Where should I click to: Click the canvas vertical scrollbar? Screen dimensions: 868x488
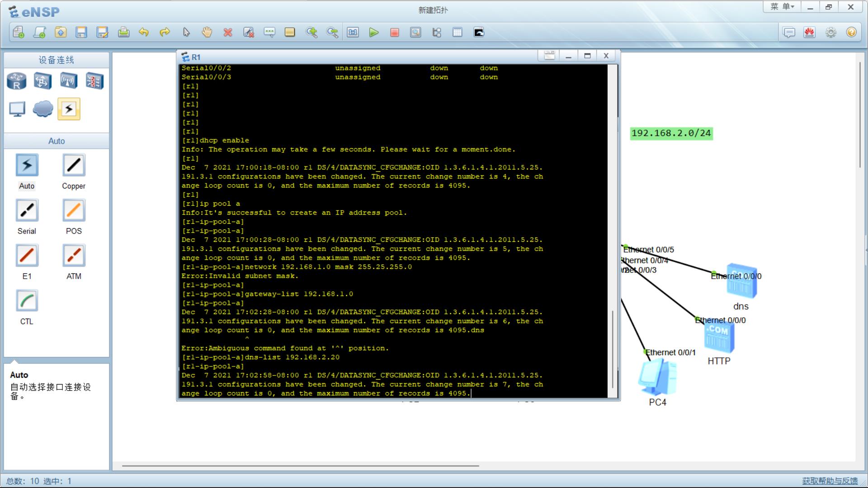coord(860,115)
